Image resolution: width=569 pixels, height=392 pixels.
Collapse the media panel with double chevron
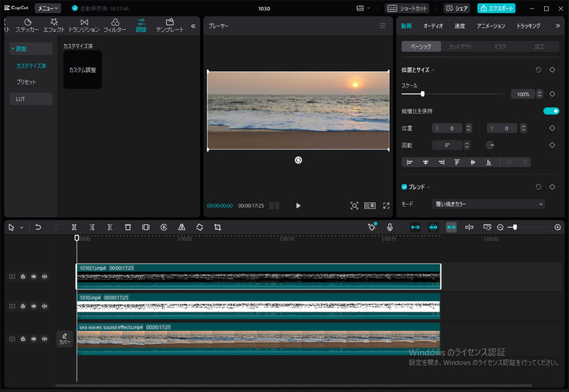point(193,26)
